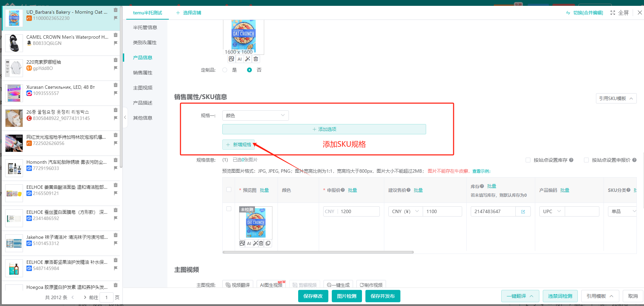Open the 单品 SKU分类 dropdown
644x306 pixels.
[623, 211]
